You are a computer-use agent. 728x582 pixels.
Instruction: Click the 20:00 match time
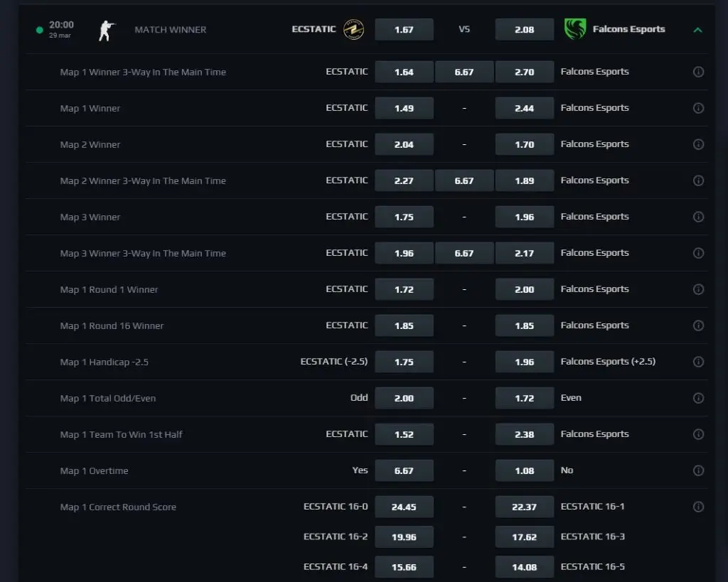(61, 25)
